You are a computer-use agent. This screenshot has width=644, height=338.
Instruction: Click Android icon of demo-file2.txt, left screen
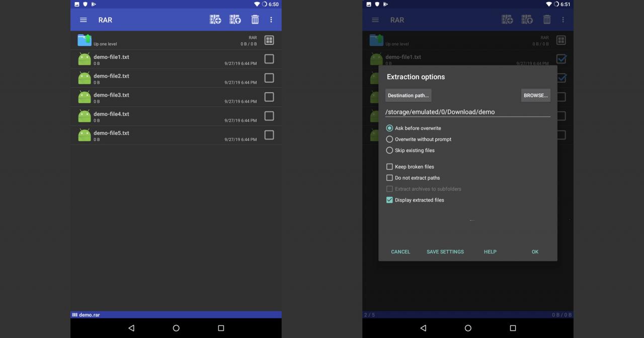point(85,78)
